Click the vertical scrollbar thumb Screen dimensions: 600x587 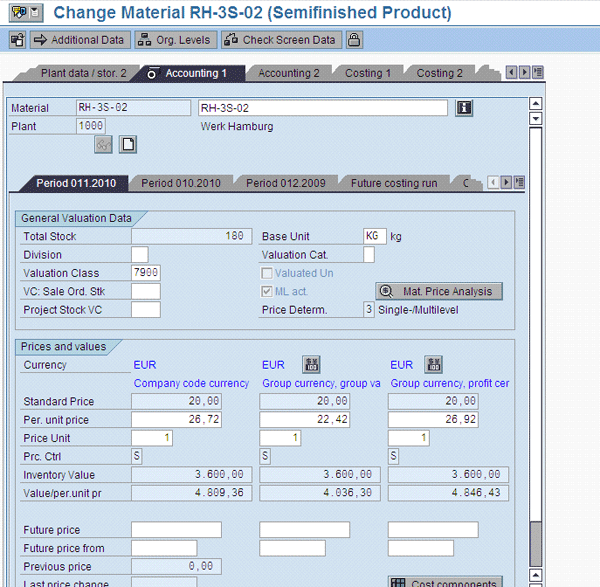536,544
